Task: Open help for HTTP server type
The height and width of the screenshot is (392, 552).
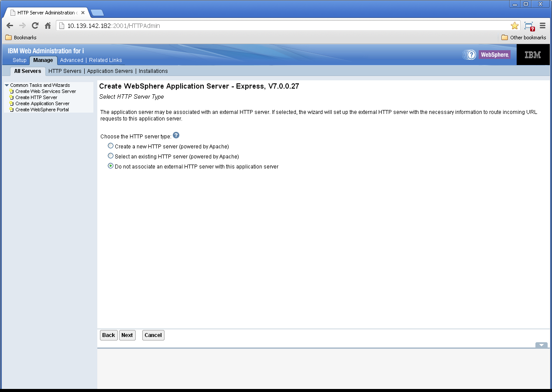Action: [176, 135]
